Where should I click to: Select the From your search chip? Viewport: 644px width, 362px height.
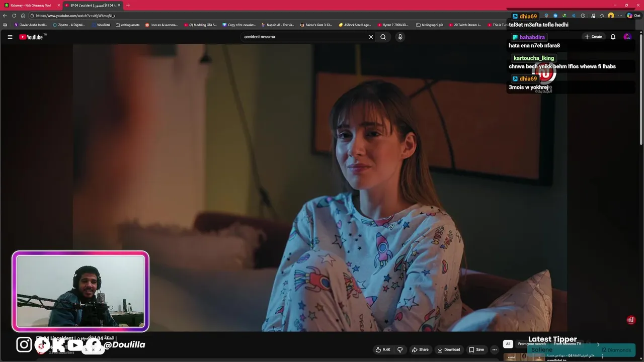point(532,344)
